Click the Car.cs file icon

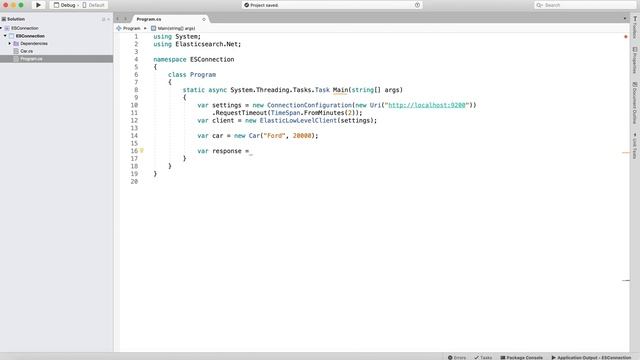pyautogui.click(x=16, y=51)
